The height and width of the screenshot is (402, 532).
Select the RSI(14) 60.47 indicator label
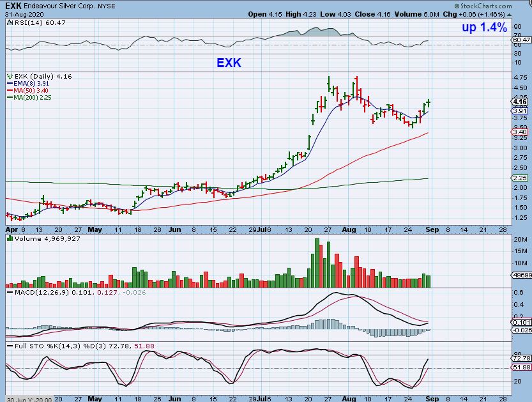[40, 23]
